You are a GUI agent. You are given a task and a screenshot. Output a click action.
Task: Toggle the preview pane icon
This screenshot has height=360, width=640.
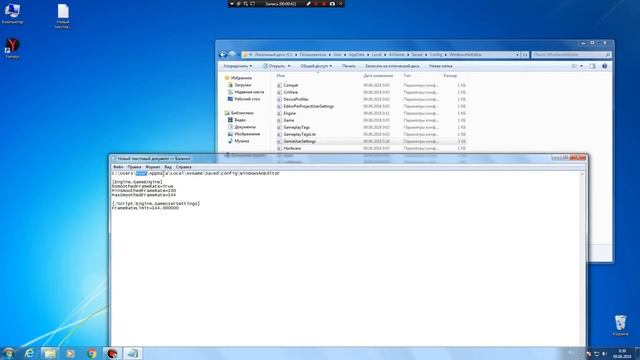click(592, 66)
